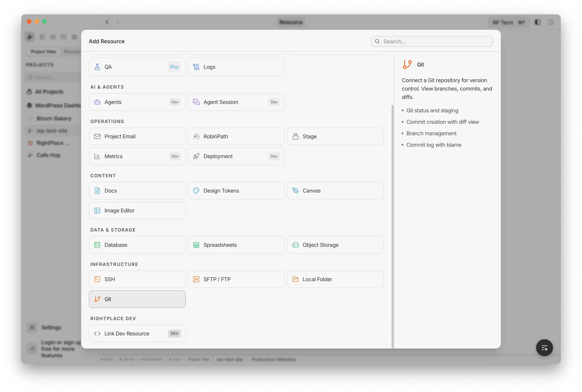582x392 pixels.
Task: Click the Search field in Add Resource
Action: point(432,41)
